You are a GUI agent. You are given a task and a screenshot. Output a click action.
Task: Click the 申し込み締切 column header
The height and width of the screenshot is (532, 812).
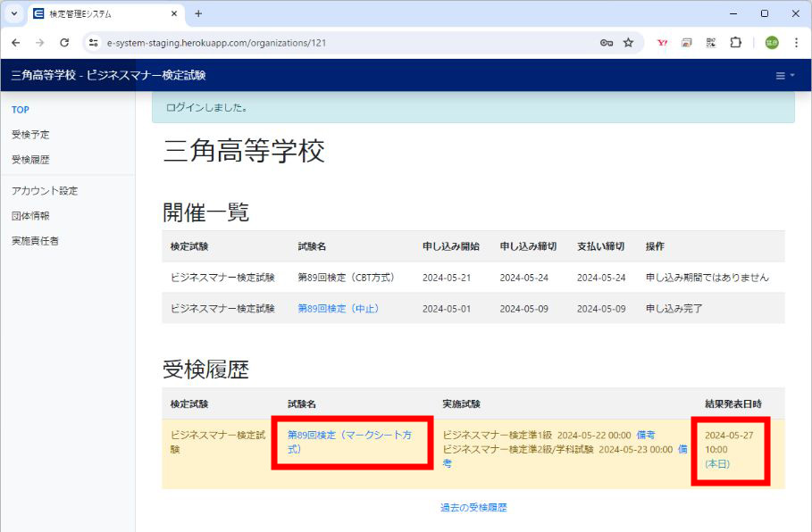coord(528,246)
